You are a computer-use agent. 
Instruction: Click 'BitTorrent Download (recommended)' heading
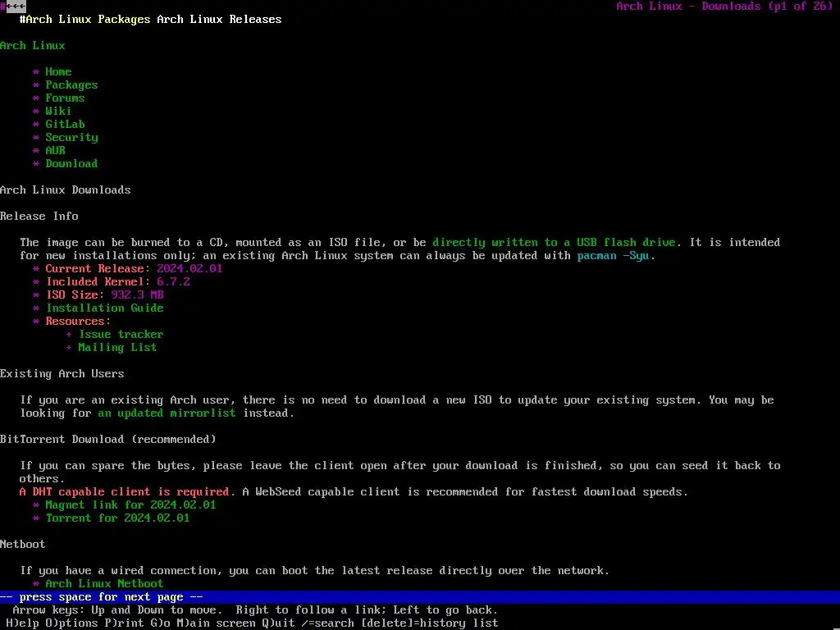point(107,440)
